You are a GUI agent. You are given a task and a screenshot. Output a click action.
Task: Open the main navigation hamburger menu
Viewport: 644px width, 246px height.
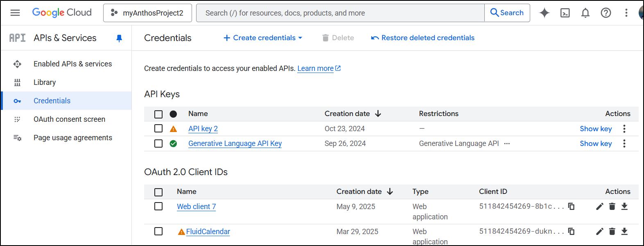coord(15,13)
